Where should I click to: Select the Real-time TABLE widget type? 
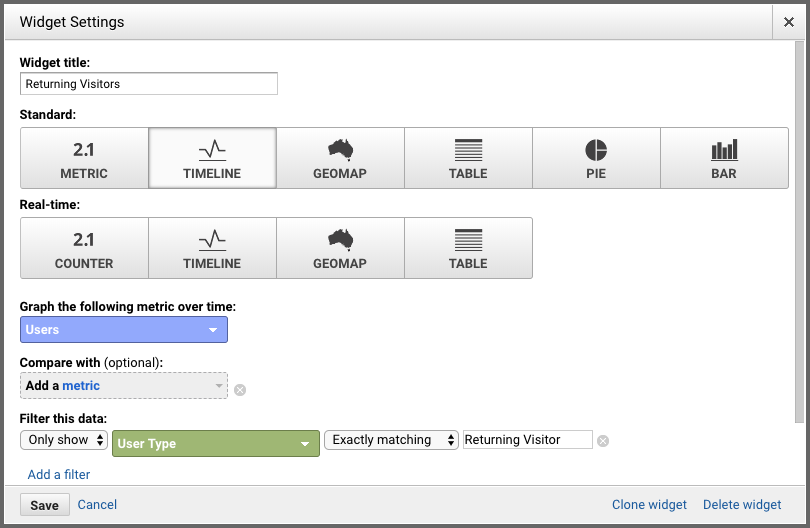pos(469,248)
